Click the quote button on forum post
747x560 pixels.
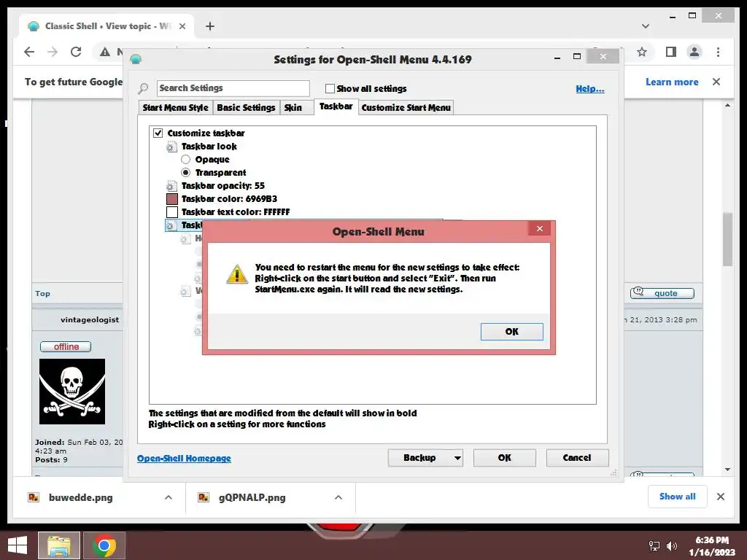click(x=662, y=293)
